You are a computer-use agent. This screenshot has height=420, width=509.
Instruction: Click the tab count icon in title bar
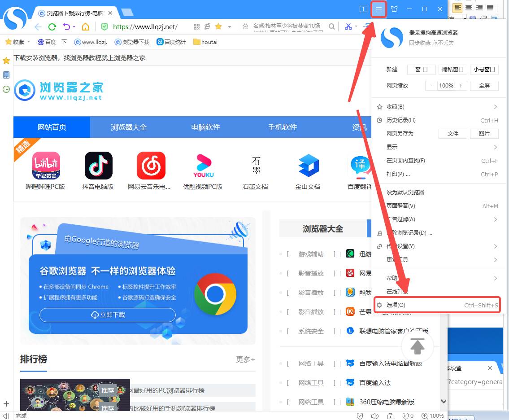pos(363,9)
